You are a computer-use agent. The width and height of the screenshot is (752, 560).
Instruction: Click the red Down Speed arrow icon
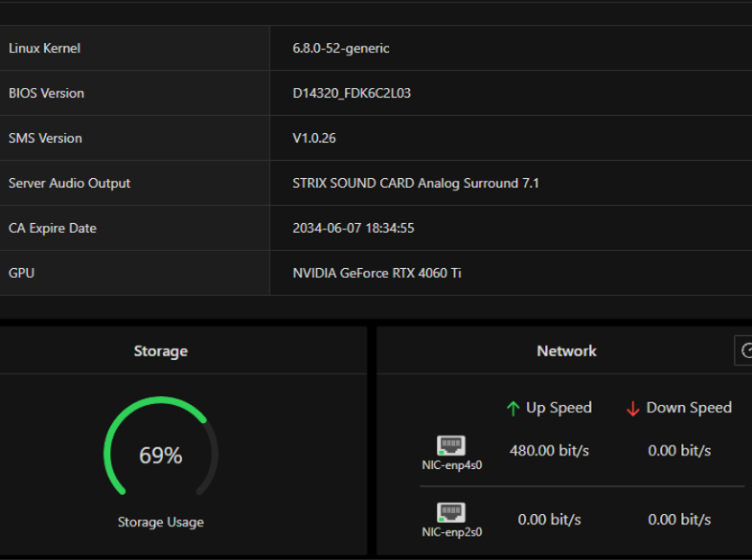(x=632, y=408)
